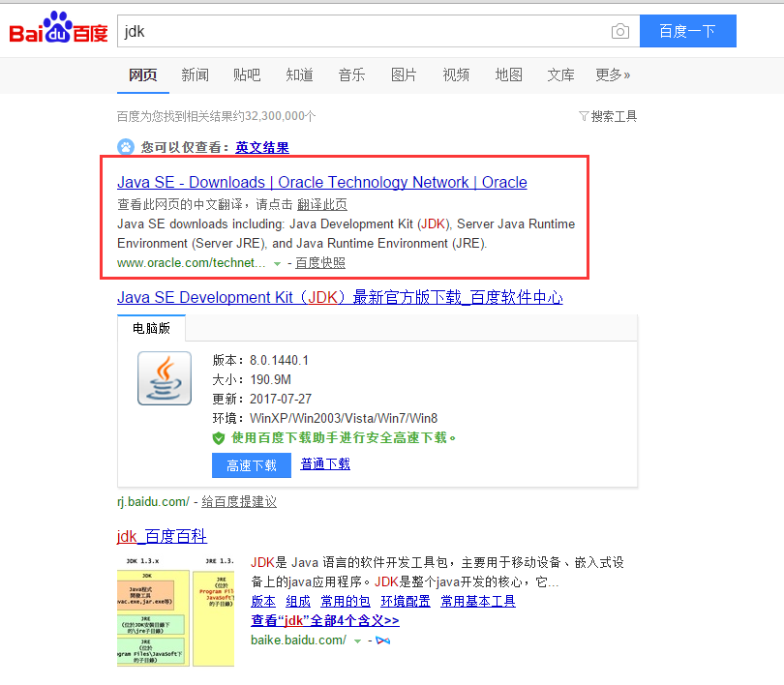
Task: Click the 百度一下 search button
Action: [687, 31]
